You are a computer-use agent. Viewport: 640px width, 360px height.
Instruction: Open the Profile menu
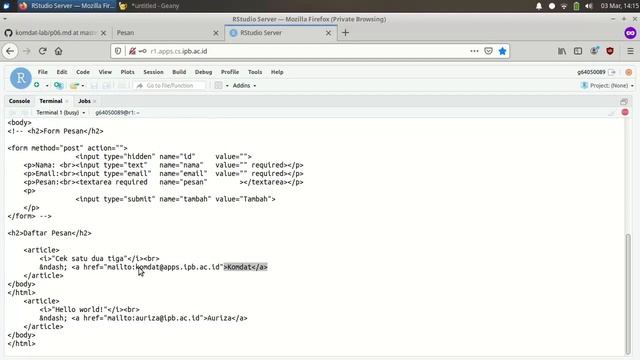[230, 72]
